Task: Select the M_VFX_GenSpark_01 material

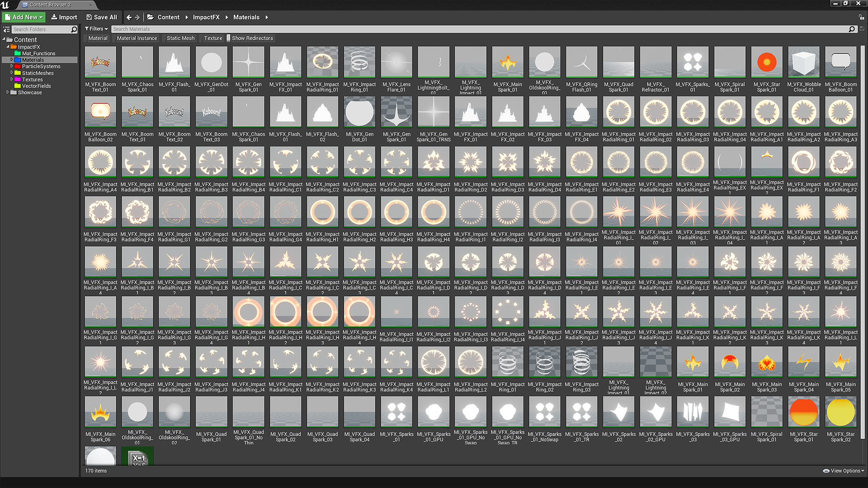Action: pos(249,69)
